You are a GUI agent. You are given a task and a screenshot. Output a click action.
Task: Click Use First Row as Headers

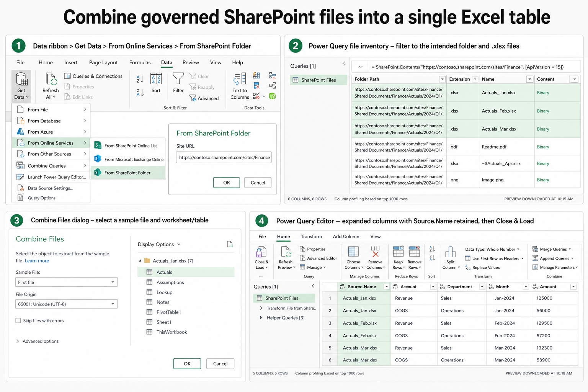pyautogui.click(x=494, y=258)
